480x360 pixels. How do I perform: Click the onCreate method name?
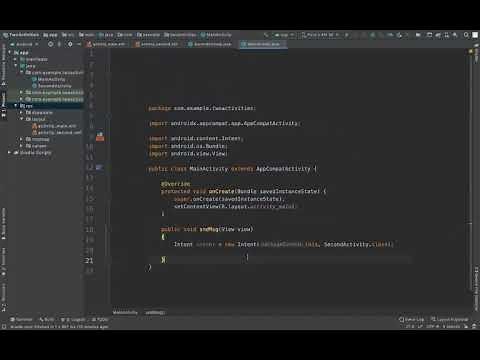[222, 191]
